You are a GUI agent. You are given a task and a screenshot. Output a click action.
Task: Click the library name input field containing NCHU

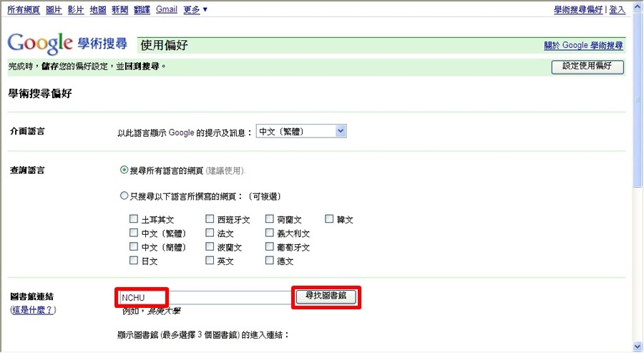pyautogui.click(x=205, y=298)
